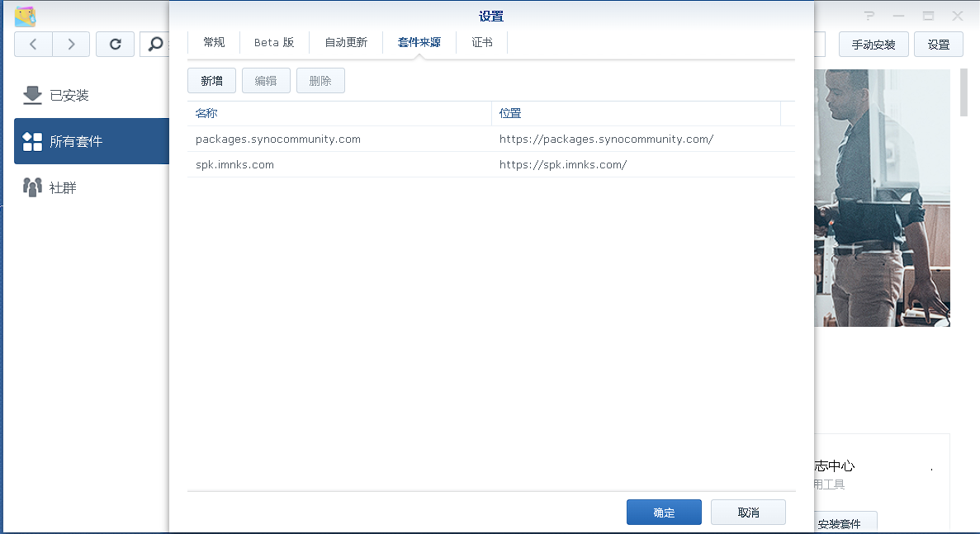Select the spk.imnks.com name cell
980x534 pixels.
(x=339, y=165)
